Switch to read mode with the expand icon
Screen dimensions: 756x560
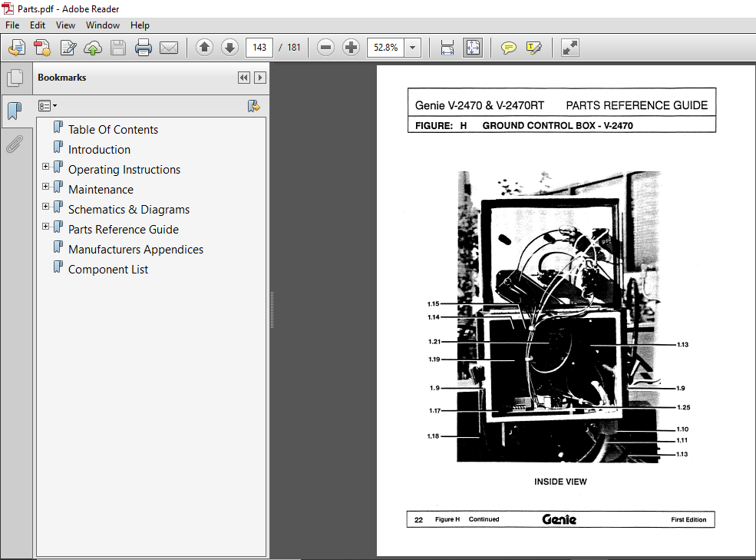(570, 48)
